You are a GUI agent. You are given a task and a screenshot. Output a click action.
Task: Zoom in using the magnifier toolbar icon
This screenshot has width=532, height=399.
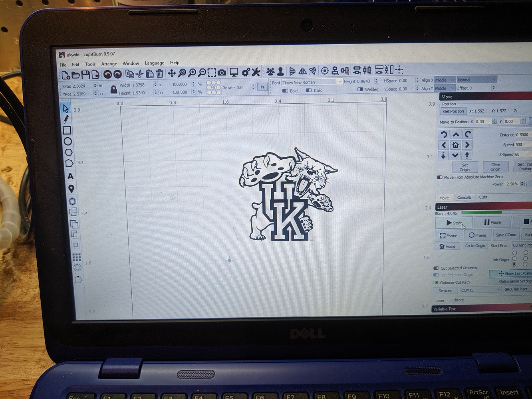coord(192,72)
